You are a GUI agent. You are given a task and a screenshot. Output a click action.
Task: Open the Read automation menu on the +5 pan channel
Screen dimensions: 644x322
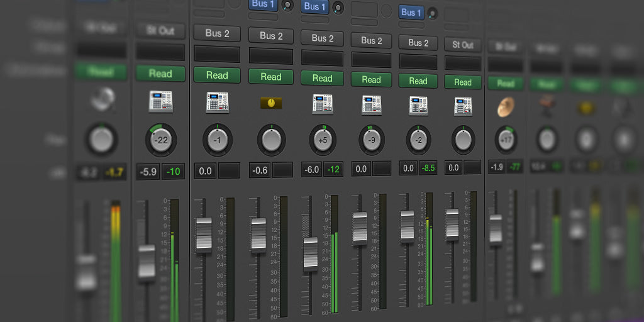[322, 79]
